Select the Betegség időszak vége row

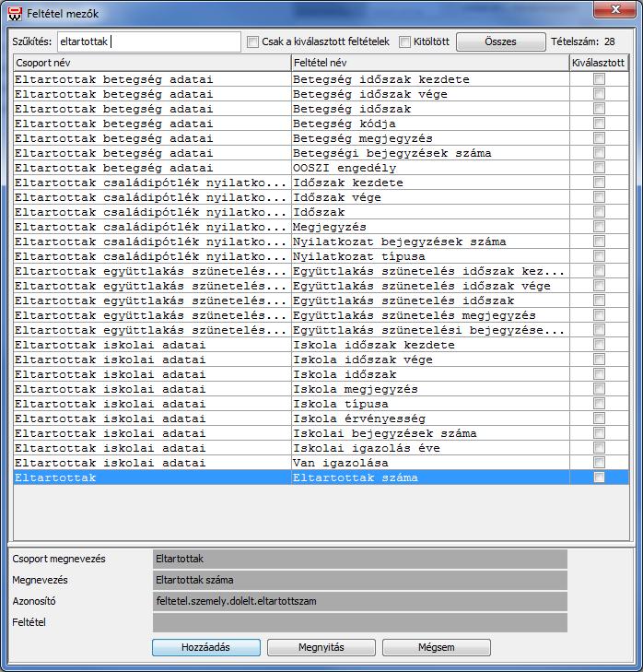click(x=321, y=94)
